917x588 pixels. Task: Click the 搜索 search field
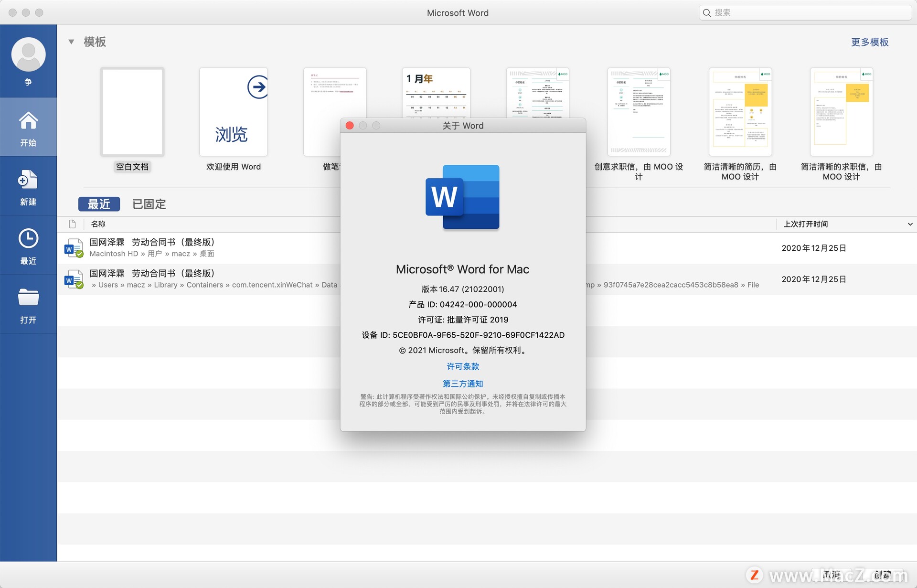(805, 13)
